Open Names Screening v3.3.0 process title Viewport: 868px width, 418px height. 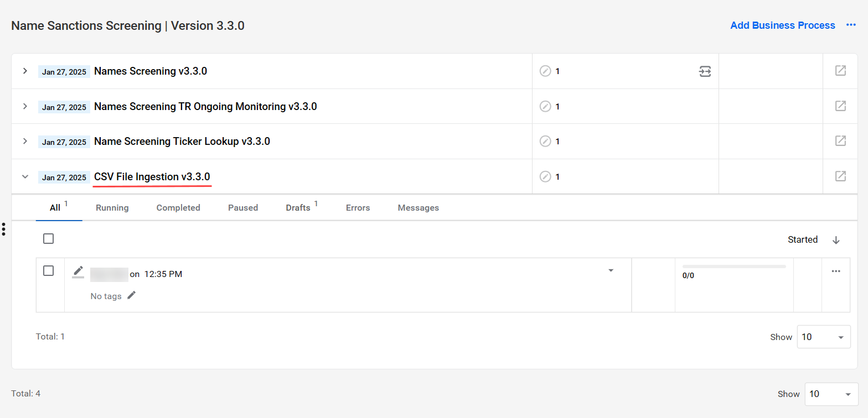(x=151, y=71)
